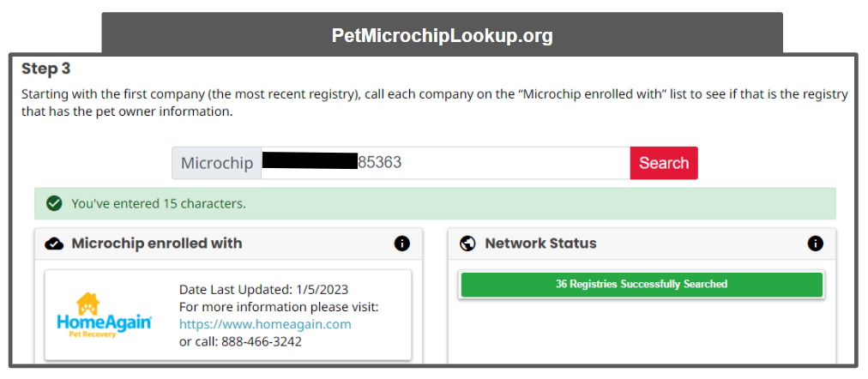The height and width of the screenshot is (379, 868).
Task: Click the green checkmark success icon
Action: (54, 204)
